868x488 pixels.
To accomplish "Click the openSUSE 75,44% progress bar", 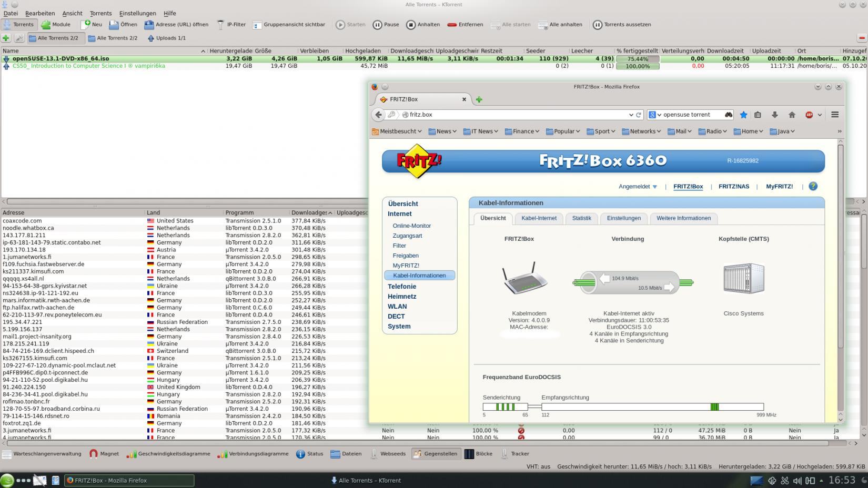I will coord(637,59).
